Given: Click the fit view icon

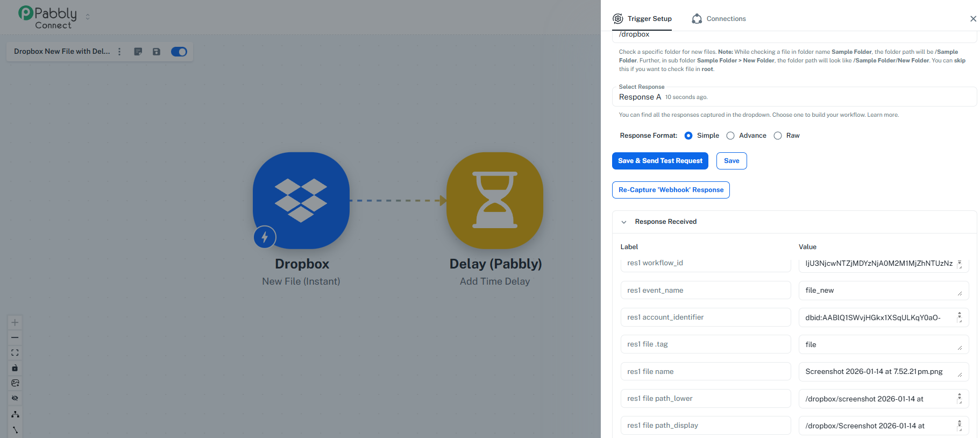Looking at the screenshot, I should tap(15, 352).
